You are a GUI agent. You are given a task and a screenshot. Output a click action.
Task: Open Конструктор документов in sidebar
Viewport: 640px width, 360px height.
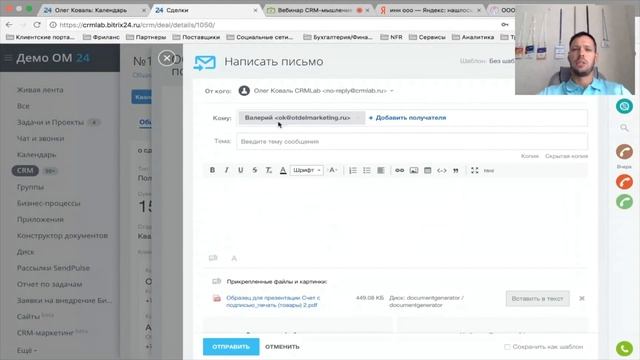(x=62, y=236)
